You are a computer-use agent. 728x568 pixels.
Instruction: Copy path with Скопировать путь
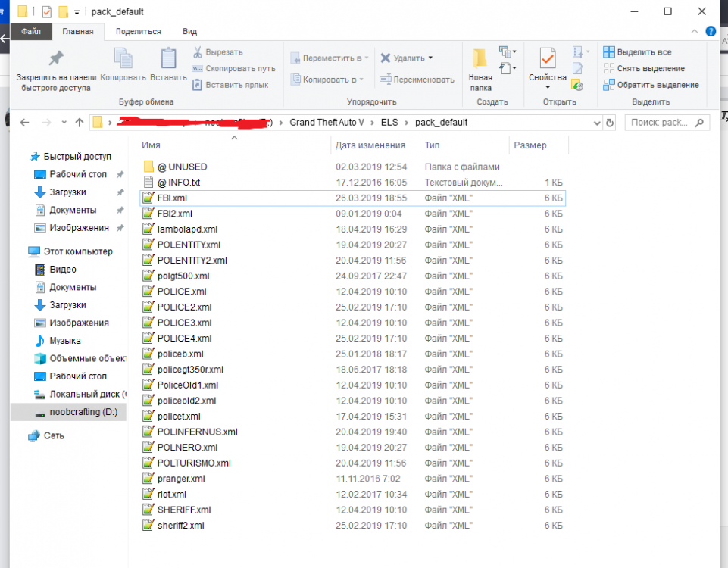(234, 68)
